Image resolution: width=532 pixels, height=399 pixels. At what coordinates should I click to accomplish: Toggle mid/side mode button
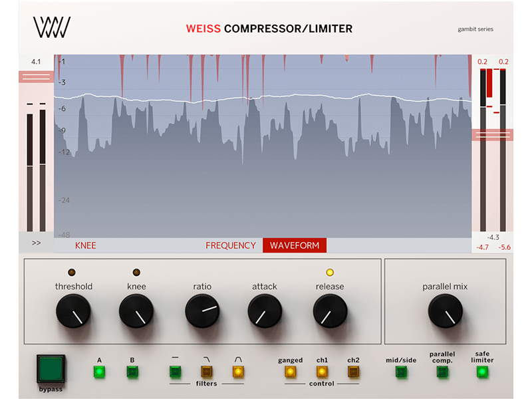(401, 372)
